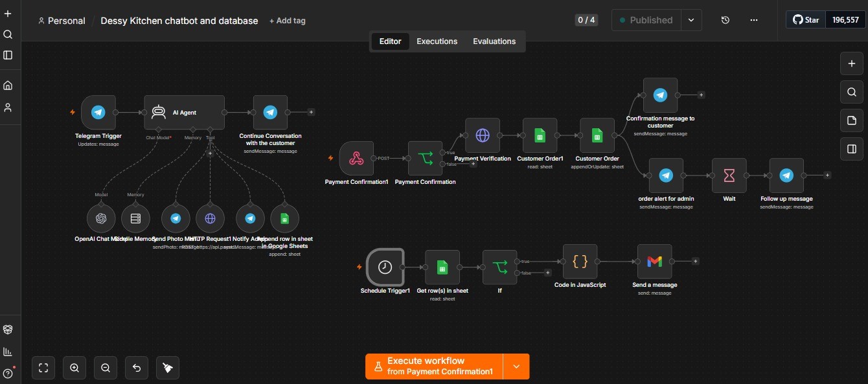Viewport: 868px width, 384px height.
Task: Create new item from left sidebar
Action: (8, 14)
